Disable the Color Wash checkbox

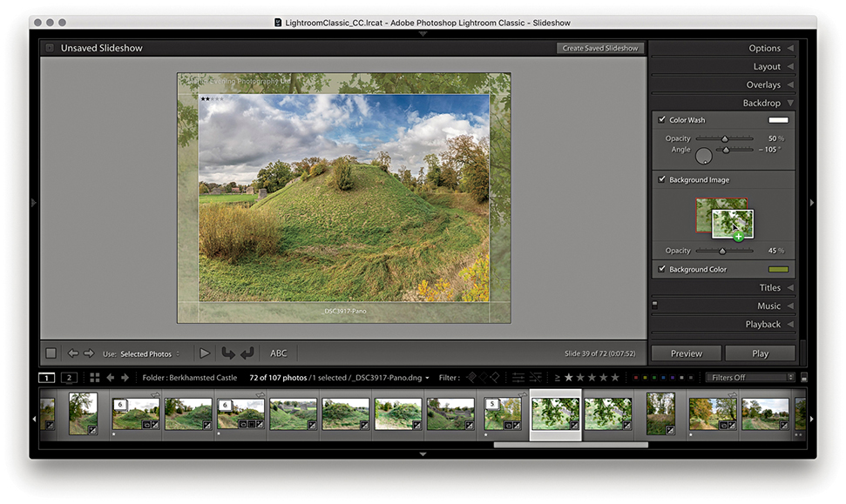point(662,120)
